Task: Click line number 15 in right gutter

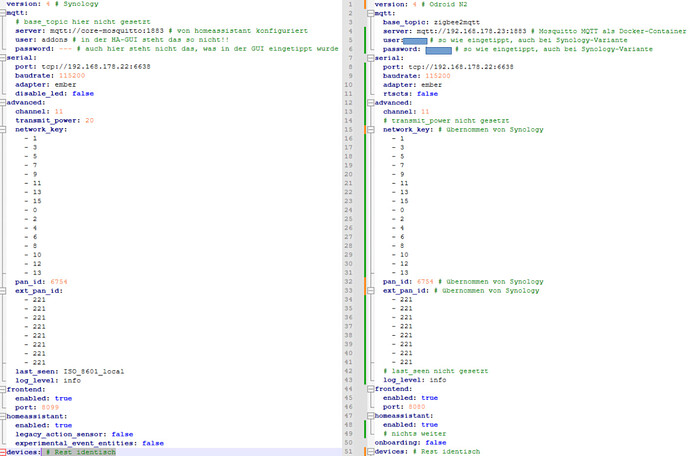Action: [347, 130]
